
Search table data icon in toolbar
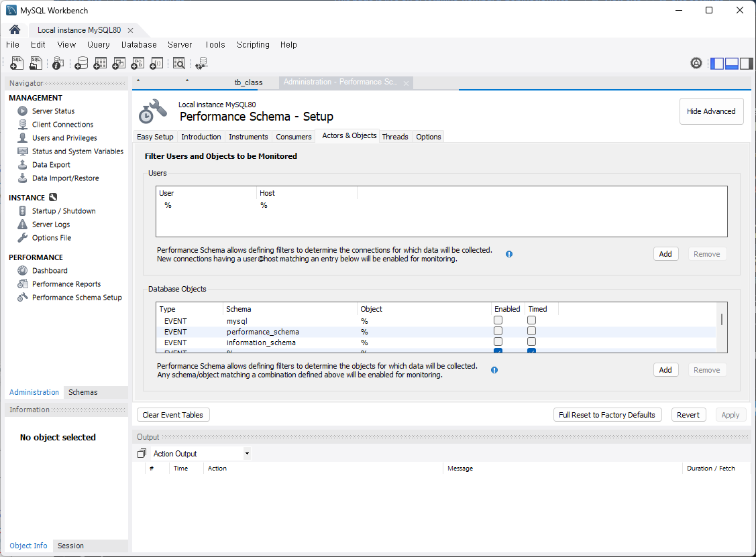click(x=179, y=63)
